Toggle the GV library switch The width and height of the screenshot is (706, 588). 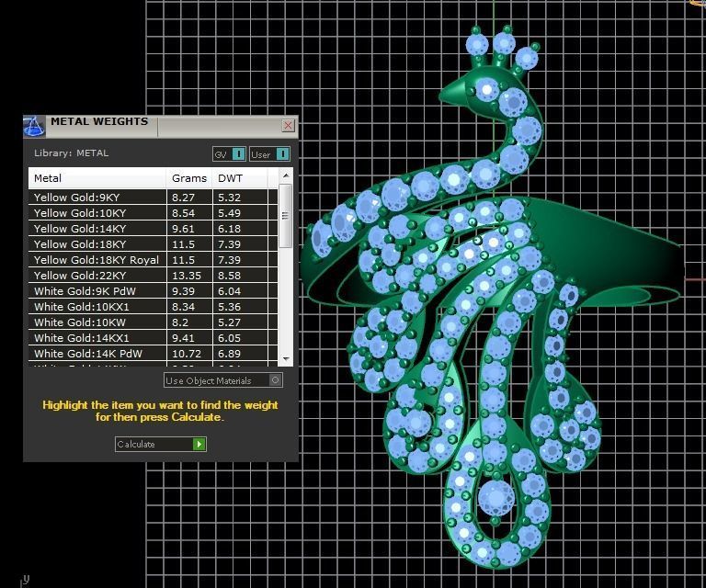point(229,154)
